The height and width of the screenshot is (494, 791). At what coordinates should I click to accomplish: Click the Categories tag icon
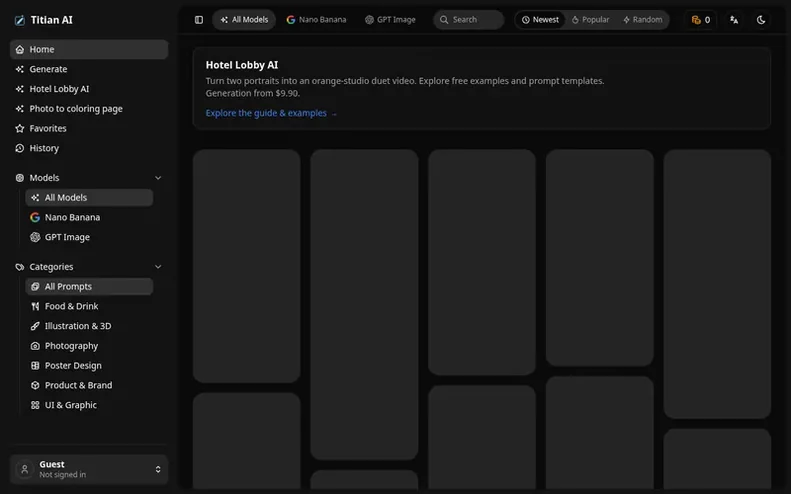pos(20,266)
